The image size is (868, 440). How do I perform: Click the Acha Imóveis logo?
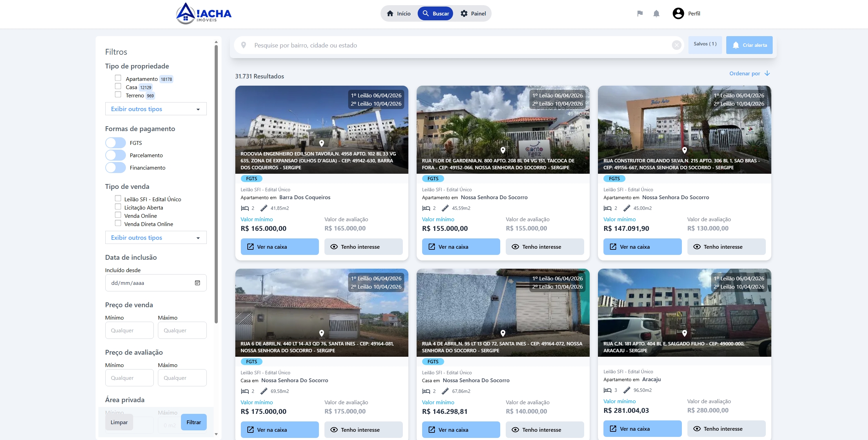pyautogui.click(x=203, y=13)
